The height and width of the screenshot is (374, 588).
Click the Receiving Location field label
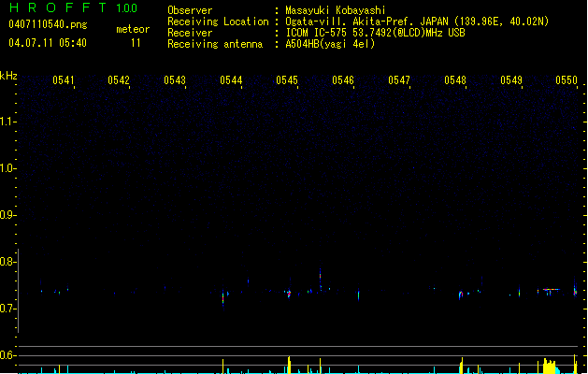coord(218,22)
